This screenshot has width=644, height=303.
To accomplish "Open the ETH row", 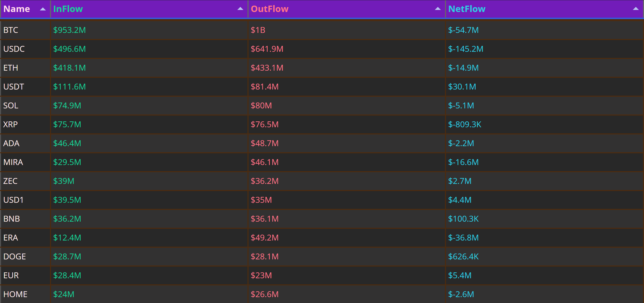I will pos(322,68).
